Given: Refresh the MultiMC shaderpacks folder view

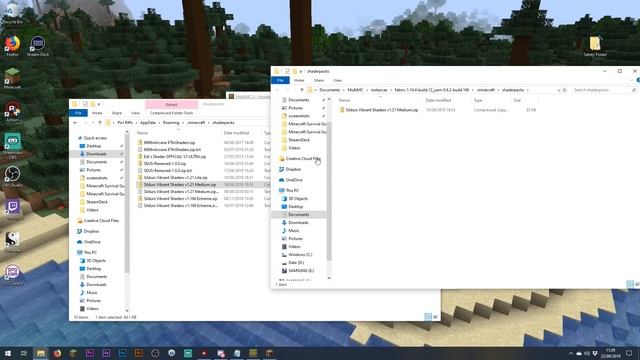Looking at the screenshot, I should pyautogui.click(x=565, y=90).
